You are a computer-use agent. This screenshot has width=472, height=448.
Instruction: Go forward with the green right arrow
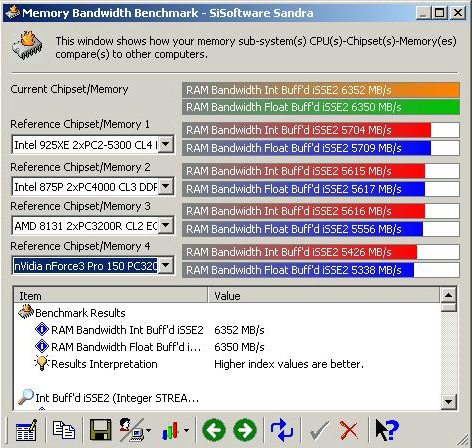245,430
